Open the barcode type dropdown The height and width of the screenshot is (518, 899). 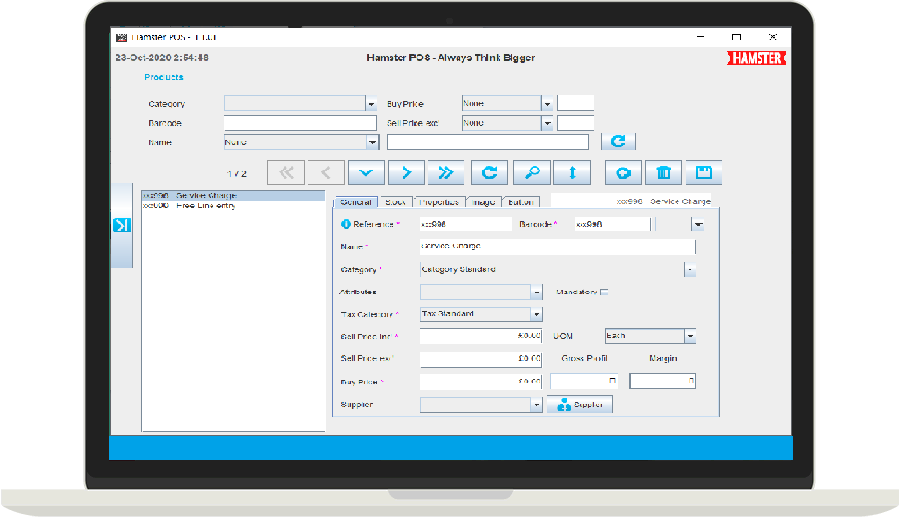click(698, 224)
